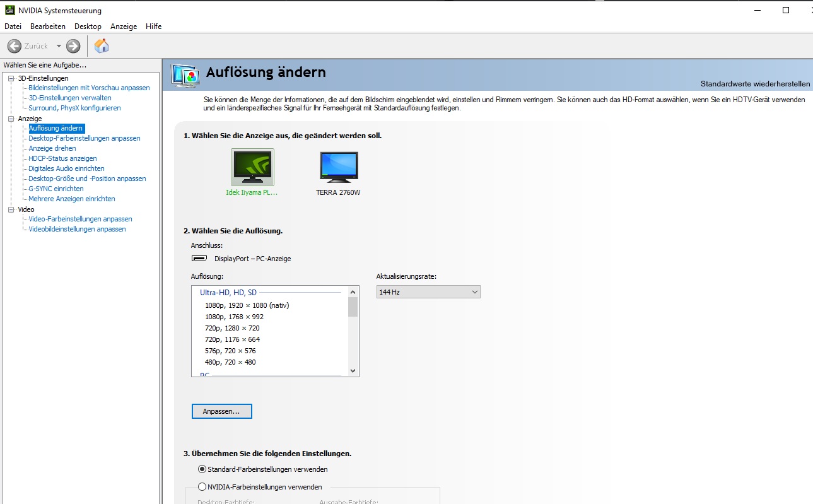Open Video-Farbeinstellungen anpassen
Screen dimensions: 813x504
[x=80, y=219]
